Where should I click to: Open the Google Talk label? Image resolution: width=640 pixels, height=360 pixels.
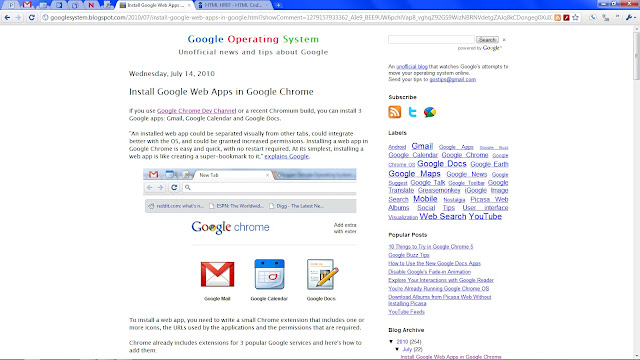click(427, 182)
